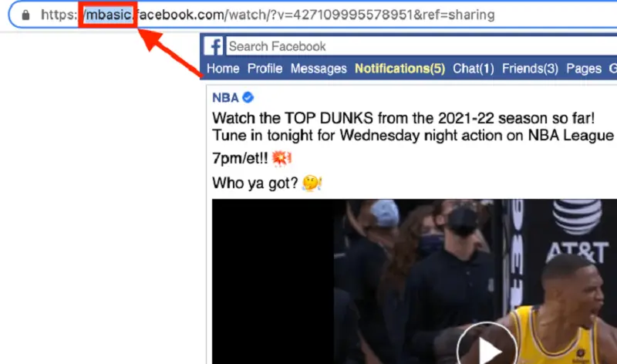
Task: Click the Search Facebook field
Action: coord(422,46)
